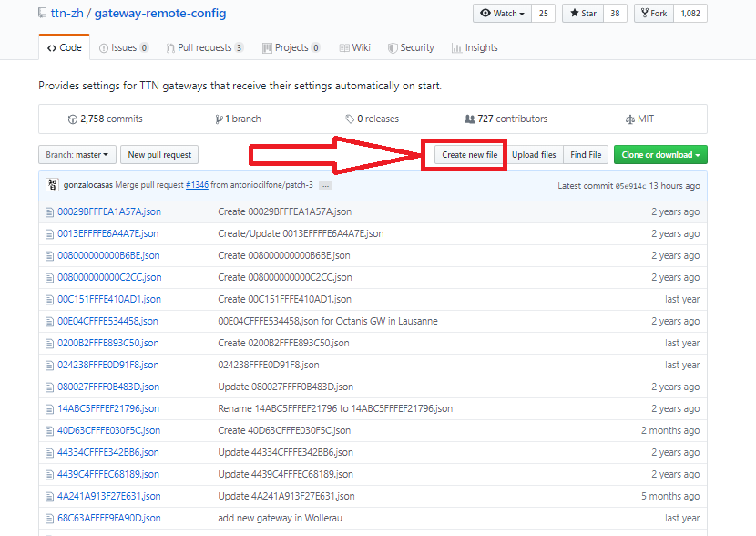Open file 008000000000B6BE.json
The width and height of the screenshot is (756, 536).
(x=108, y=255)
